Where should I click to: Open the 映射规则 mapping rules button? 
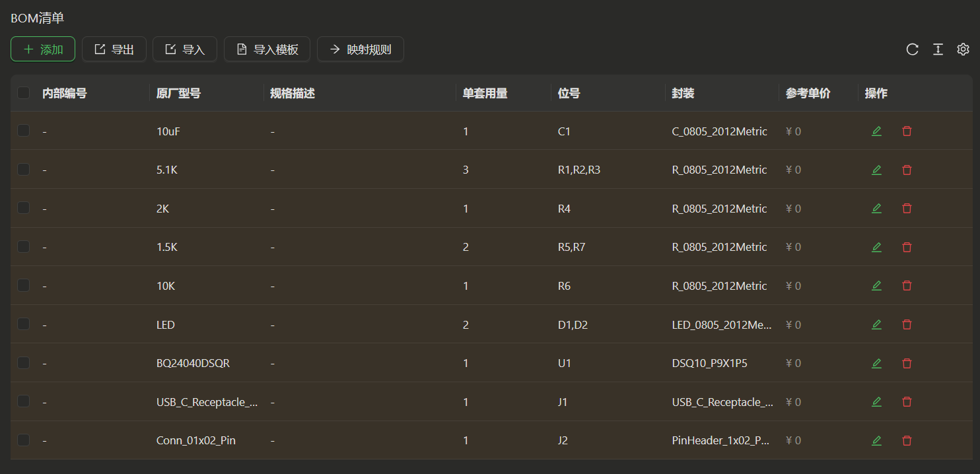tap(360, 50)
